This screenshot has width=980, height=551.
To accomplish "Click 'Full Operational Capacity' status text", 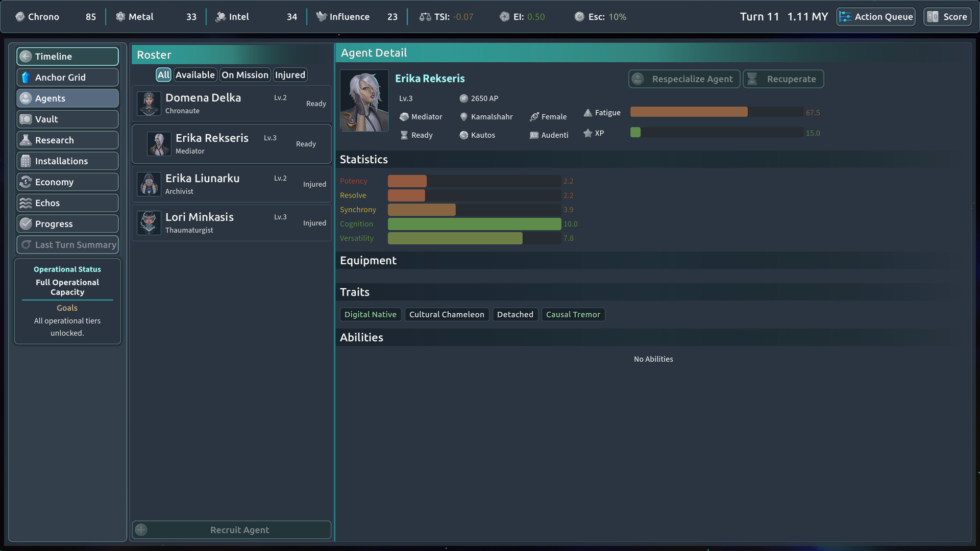I will (67, 287).
